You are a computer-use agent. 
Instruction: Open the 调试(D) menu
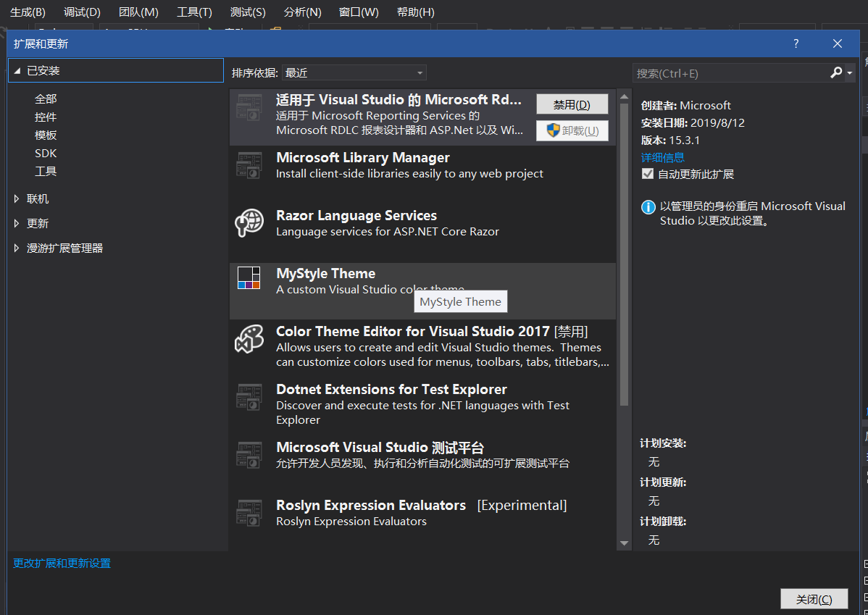(x=82, y=12)
